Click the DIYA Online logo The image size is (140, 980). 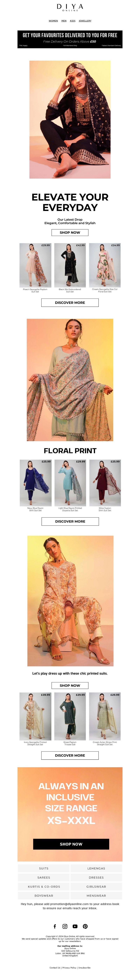(70, 7)
